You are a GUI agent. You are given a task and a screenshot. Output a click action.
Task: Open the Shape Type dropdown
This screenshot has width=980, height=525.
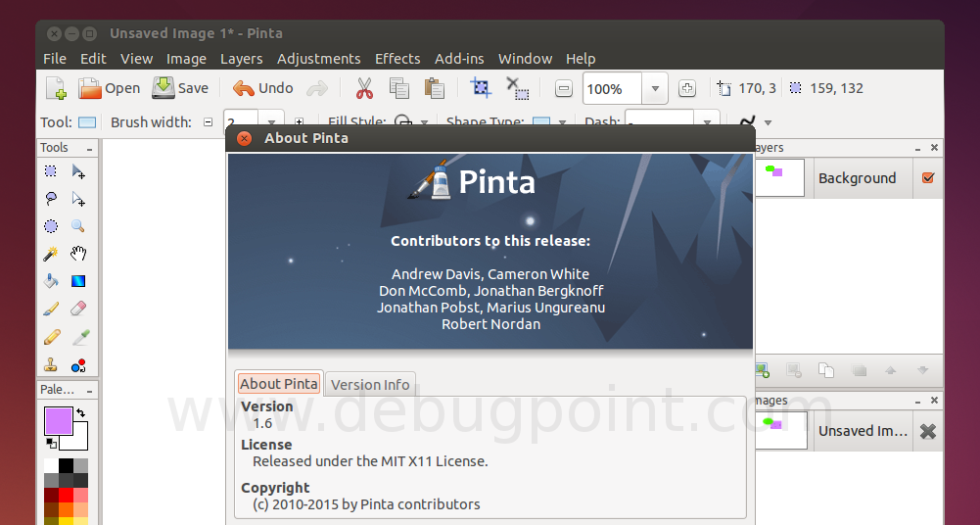562,122
